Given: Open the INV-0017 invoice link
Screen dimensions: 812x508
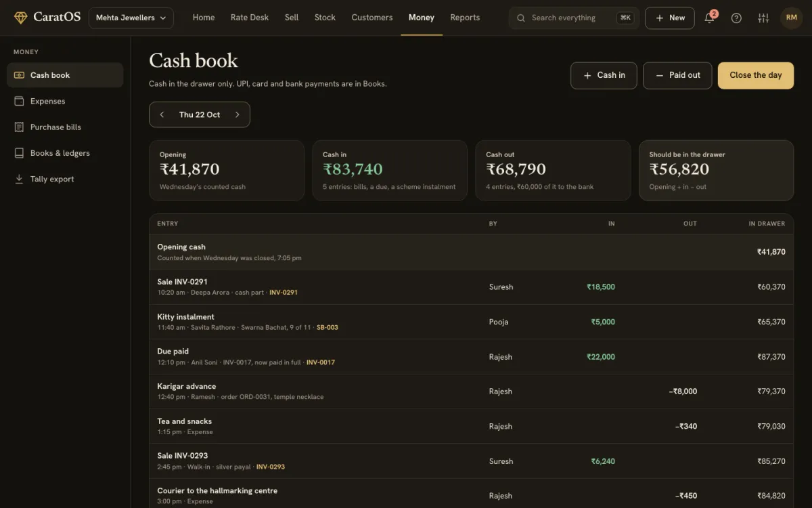Looking at the screenshot, I should click(x=321, y=362).
